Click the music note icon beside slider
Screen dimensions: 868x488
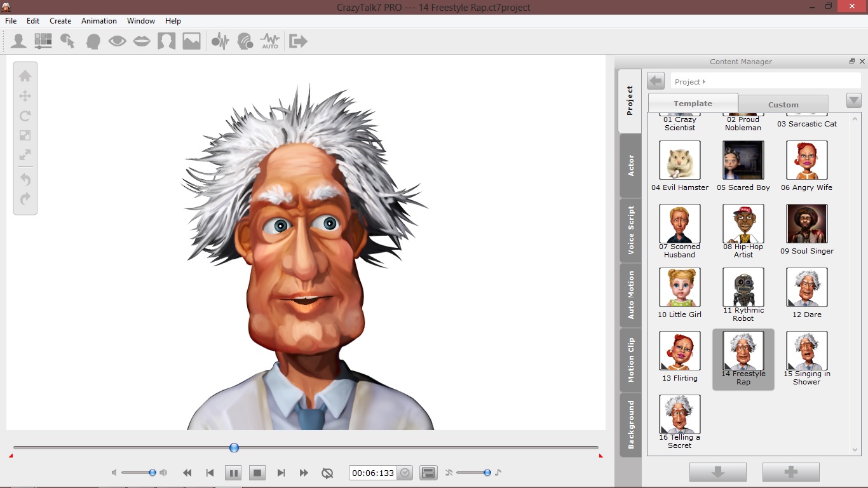498,473
